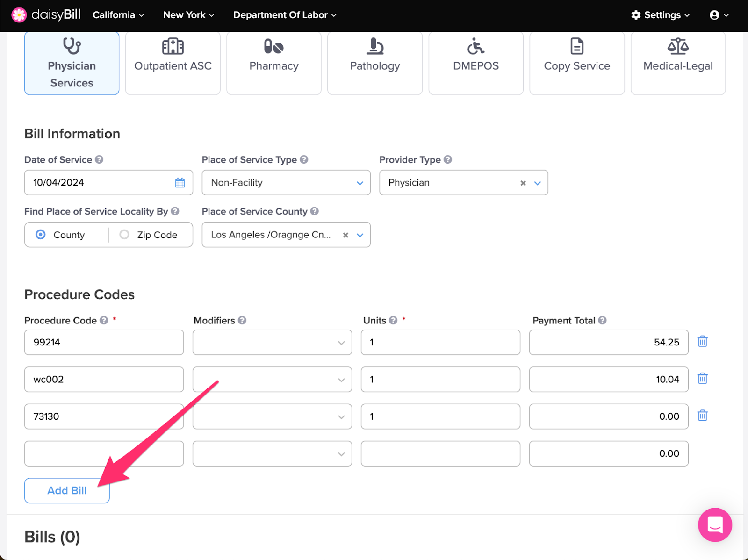Open Modifiers dropdown for code wc002
This screenshot has height=560, width=748.
point(272,379)
